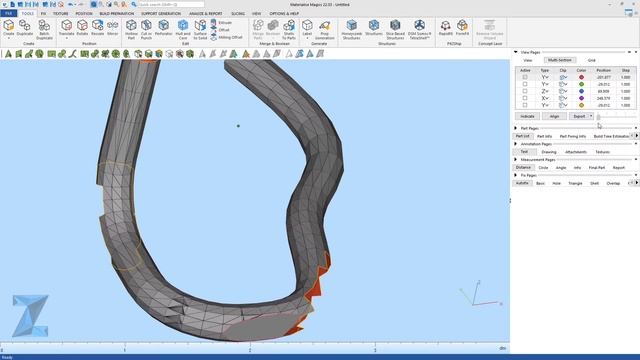Click the Offset tool
This screenshot has width=640, height=360.
[x=220, y=30]
